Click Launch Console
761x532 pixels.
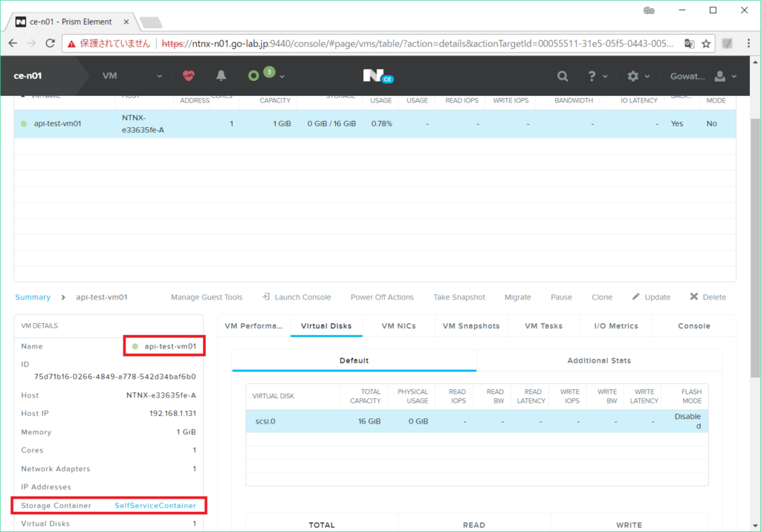tap(302, 297)
